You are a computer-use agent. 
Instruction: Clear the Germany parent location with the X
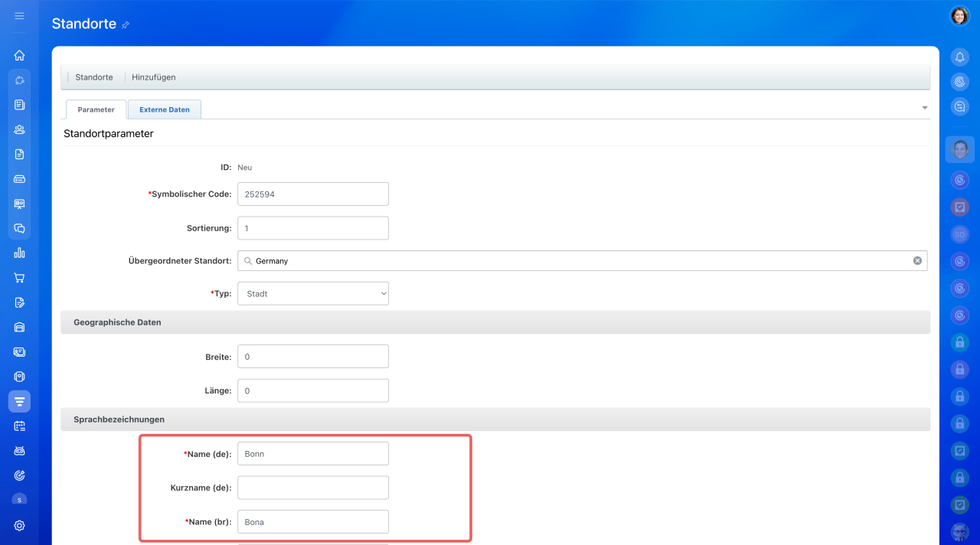(917, 261)
